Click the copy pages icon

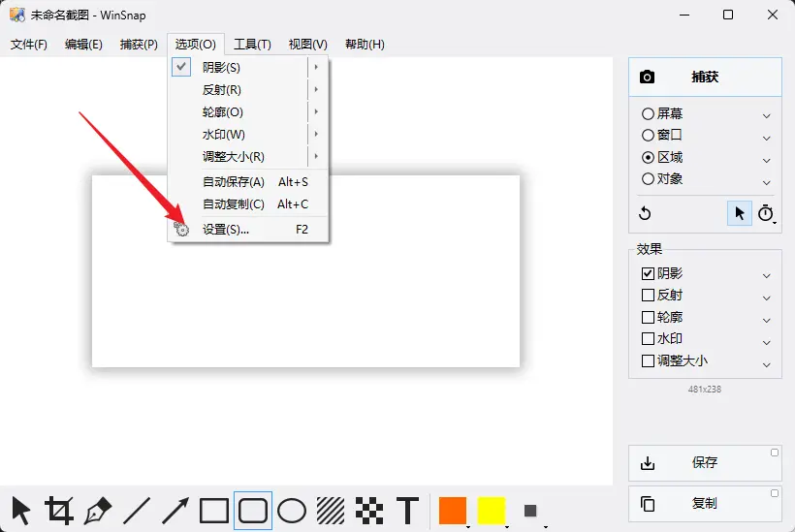tap(648, 504)
